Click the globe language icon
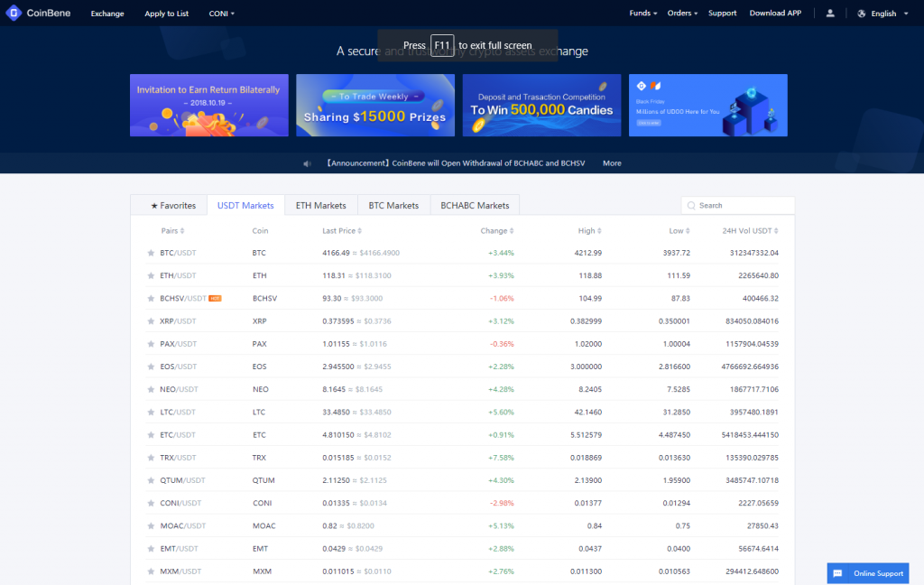 [x=862, y=14]
